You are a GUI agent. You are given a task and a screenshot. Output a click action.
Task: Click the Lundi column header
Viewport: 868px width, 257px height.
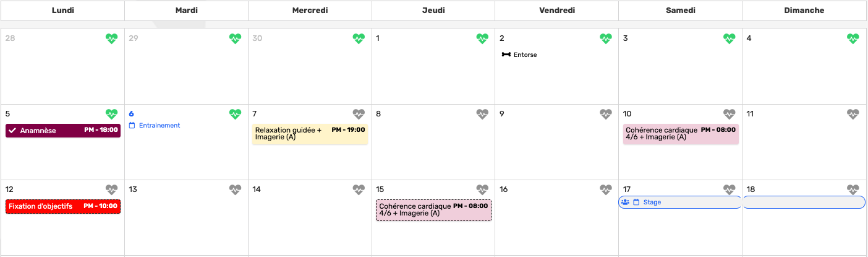pos(62,10)
